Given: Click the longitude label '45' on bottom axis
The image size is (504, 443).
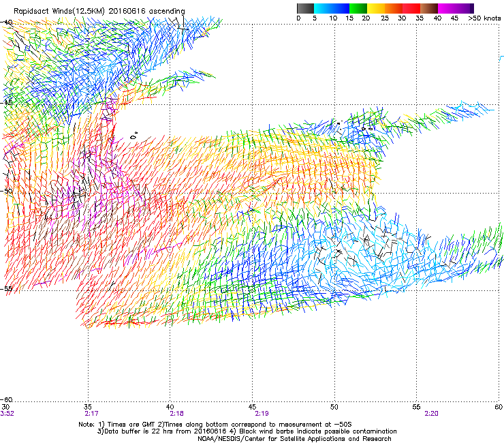Looking at the screenshot, I should pos(252,407).
